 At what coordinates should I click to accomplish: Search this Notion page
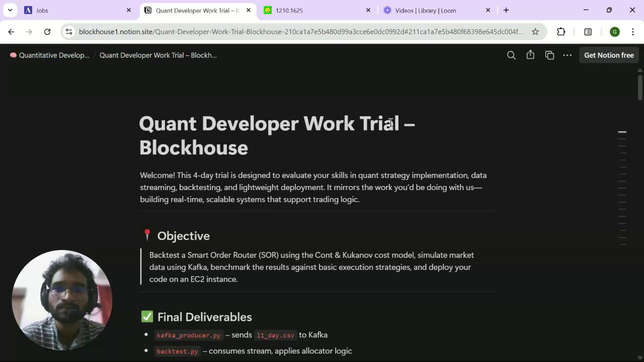pyautogui.click(x=511, y=55)
